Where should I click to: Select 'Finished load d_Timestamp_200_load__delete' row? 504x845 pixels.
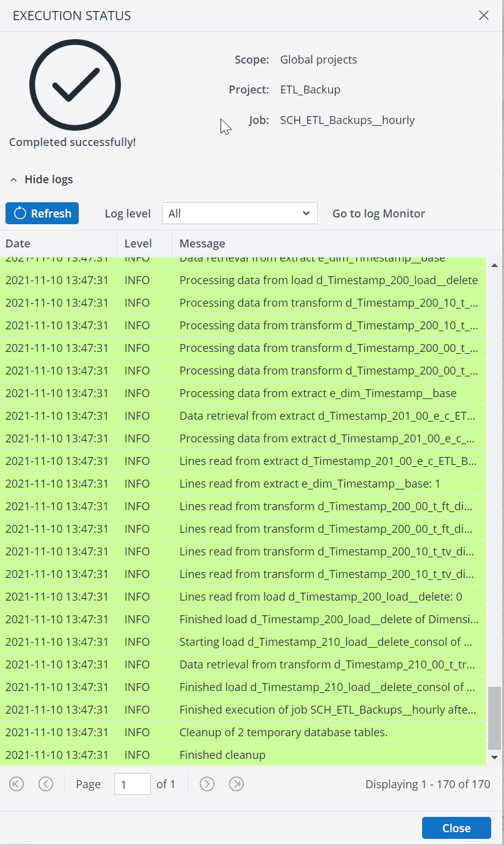[x=243, y=619]
